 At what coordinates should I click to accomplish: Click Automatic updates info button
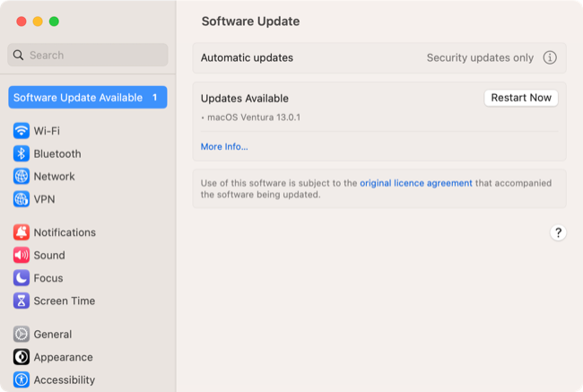[x=550, y=57]
